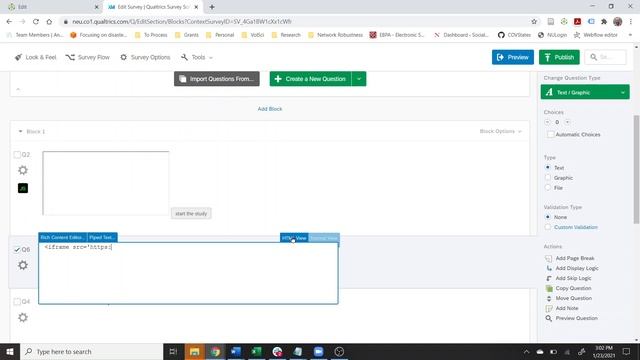Open Microsoft Word from taskbar
This screenshot has height=360, width=640.
coord(236,351)
